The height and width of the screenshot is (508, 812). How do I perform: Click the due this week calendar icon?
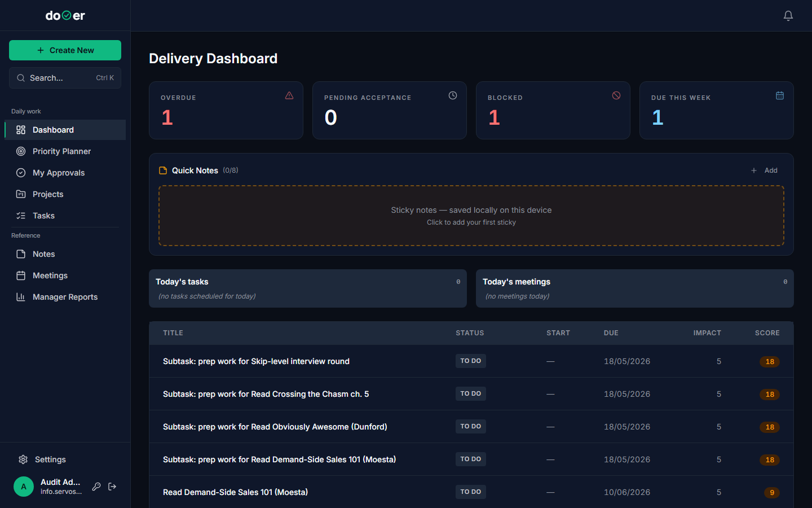[780, 95]
